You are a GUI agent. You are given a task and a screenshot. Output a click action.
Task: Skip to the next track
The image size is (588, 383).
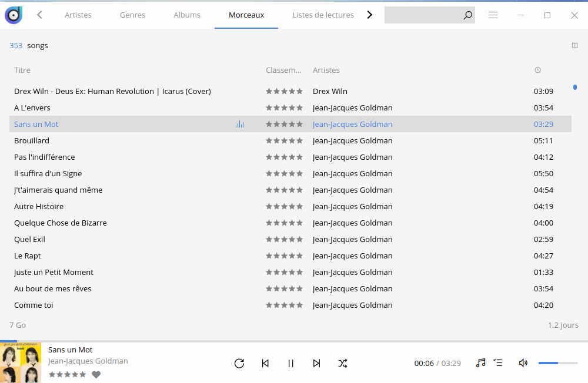316,363
